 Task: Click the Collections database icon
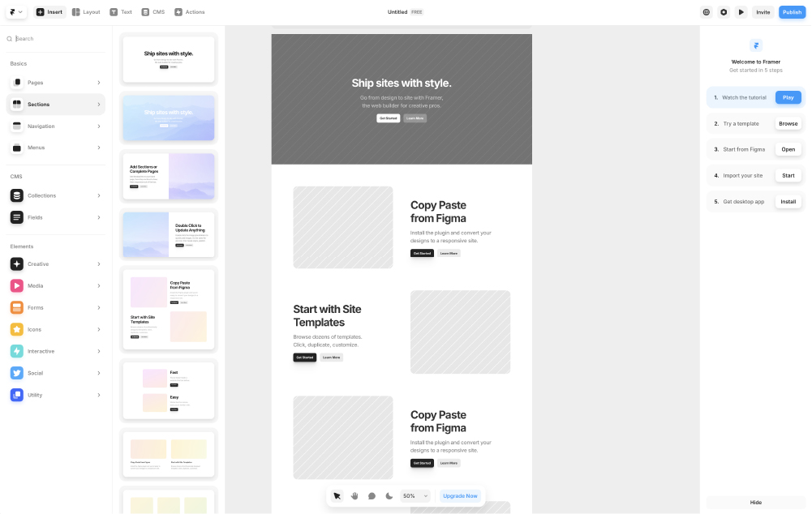pyautogui.click(x=17, y=195)
